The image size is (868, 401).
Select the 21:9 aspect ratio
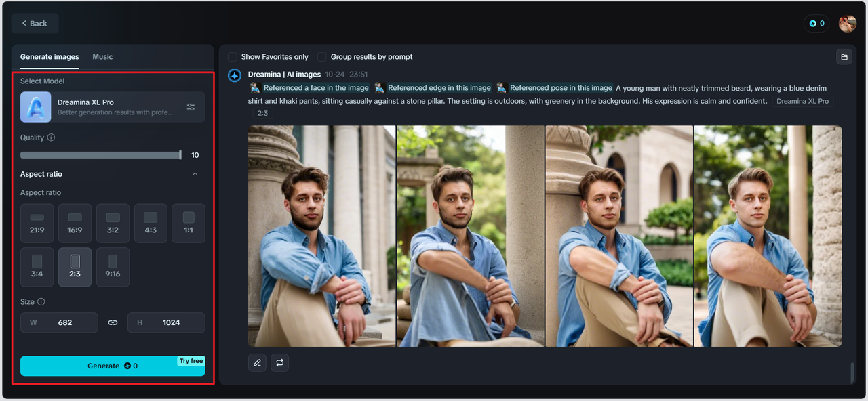[37, 223]
